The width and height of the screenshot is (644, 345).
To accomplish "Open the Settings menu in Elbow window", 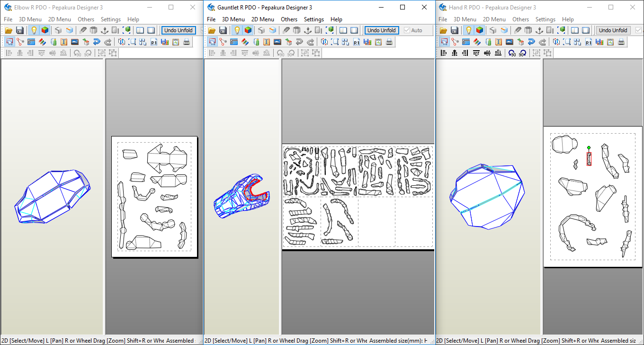I will pos(111,19).
